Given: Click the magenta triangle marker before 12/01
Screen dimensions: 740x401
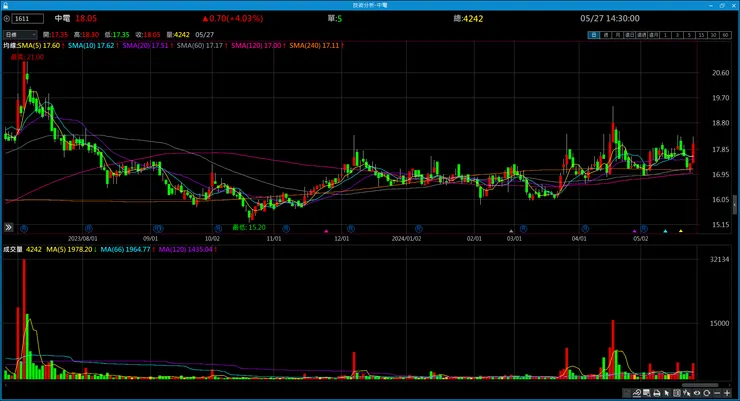Looking at the screenshot, I should coord(326,231).
